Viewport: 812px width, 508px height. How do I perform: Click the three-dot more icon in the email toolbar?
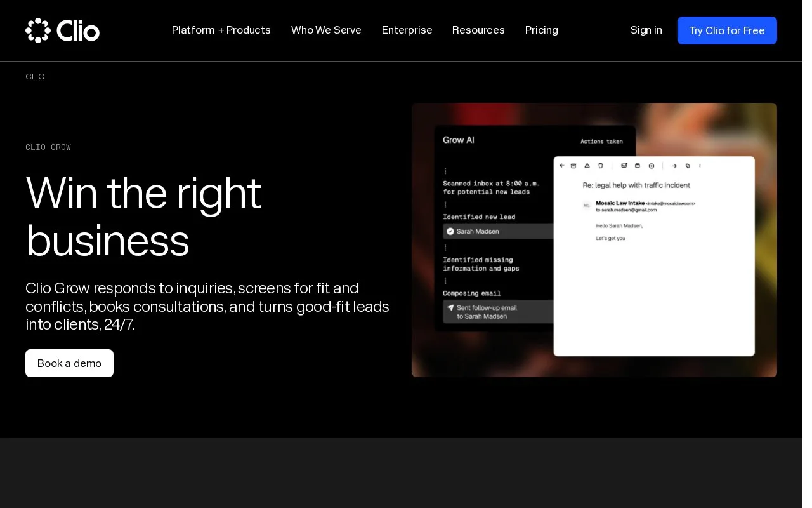click(x=700, y=166)
